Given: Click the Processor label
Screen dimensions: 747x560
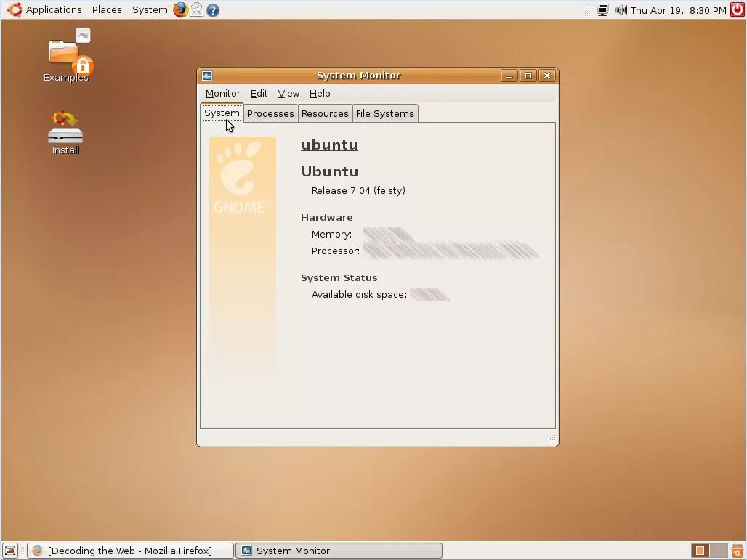Looking at the screenshot, I should click(336, 251).
